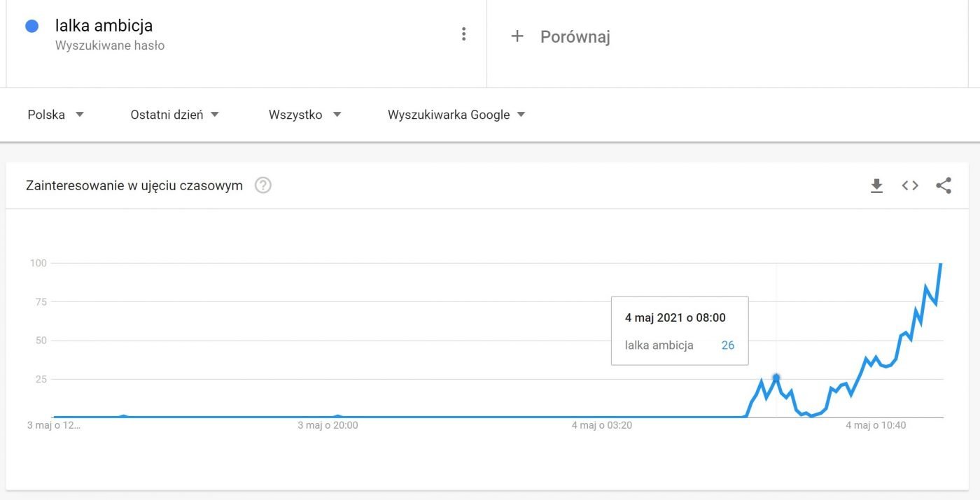The height and width of the screenshot is (500, 980).
Task: Expand the Polska region dropdown
Action: coord(56,115)
